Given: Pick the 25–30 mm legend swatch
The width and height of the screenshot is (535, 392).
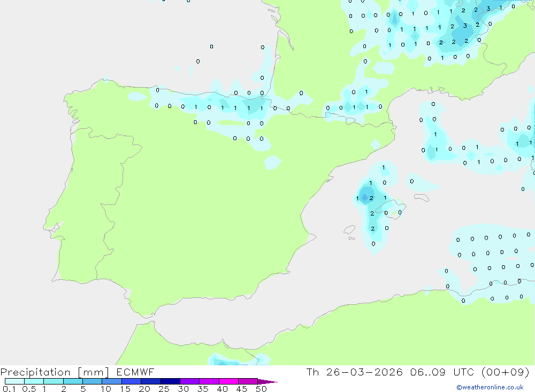Looking at the screenshot, I should 170,381.
